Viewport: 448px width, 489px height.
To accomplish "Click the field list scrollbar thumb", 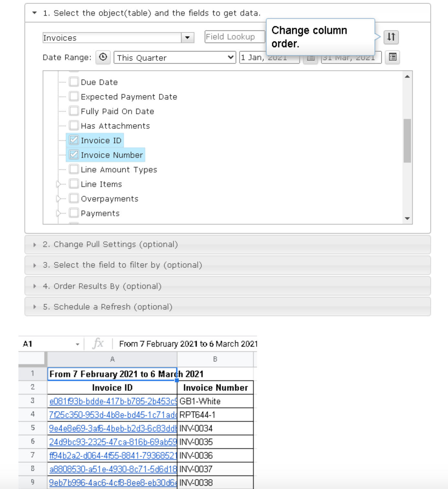I will click(407, 141).
